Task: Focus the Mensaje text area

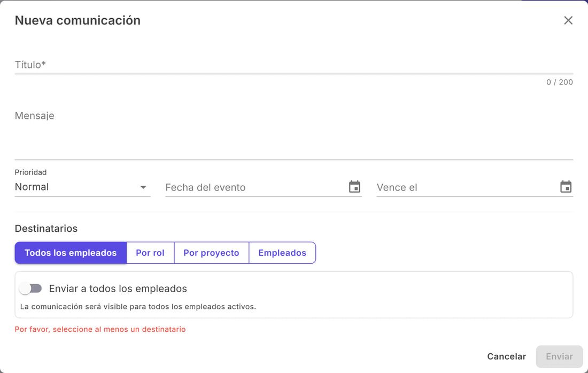Action: (293, 133)
